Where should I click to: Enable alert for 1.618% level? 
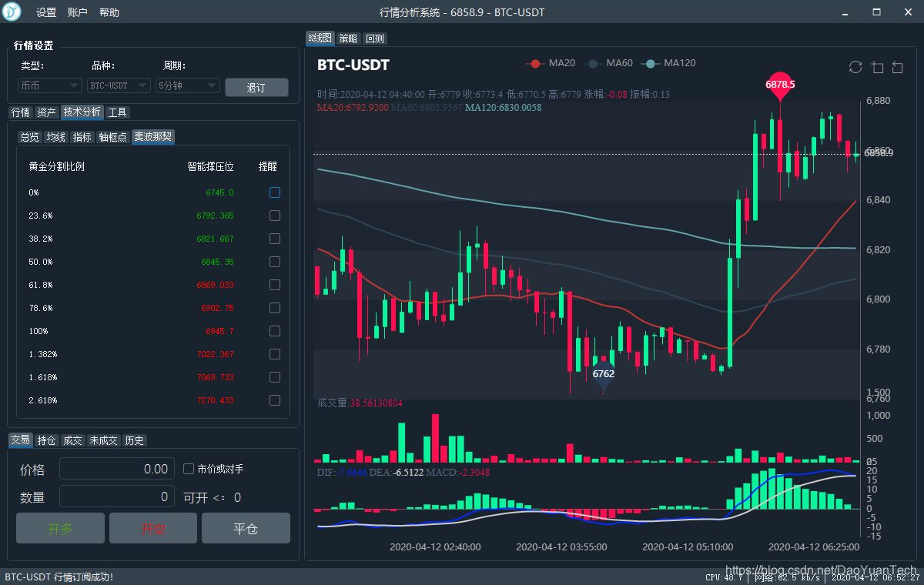pos(275,377)
